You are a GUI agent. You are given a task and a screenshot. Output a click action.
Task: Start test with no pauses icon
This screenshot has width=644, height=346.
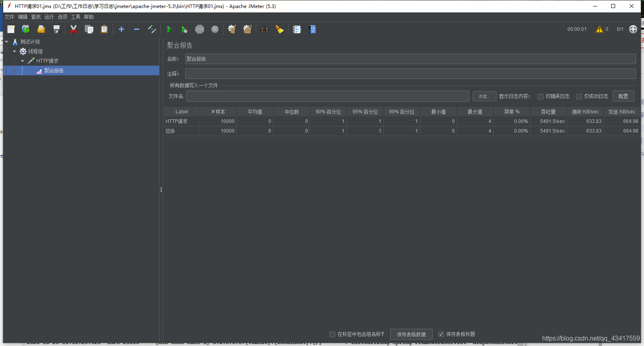click(184, 29)
